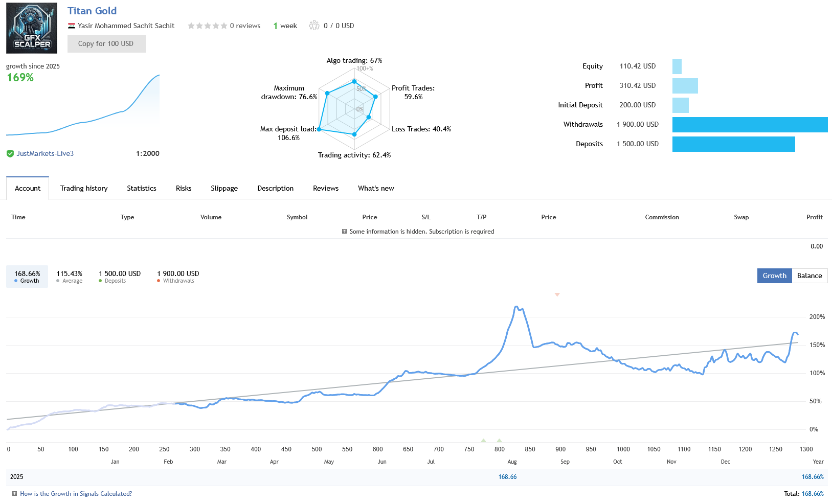Open the Slippage tab
The image size is (832, 504).
tap(224, 188)
